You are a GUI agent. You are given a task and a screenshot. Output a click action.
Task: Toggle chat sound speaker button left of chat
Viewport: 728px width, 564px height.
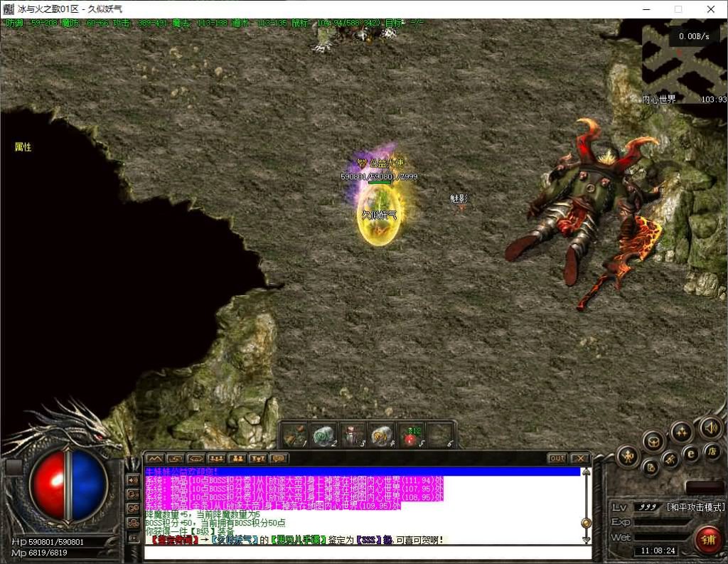[x=133, y=480]
